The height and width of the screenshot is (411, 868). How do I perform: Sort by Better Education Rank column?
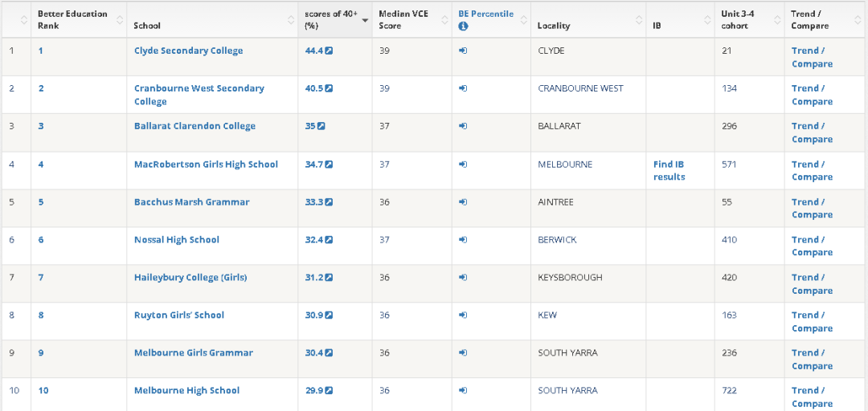[72, 19]
